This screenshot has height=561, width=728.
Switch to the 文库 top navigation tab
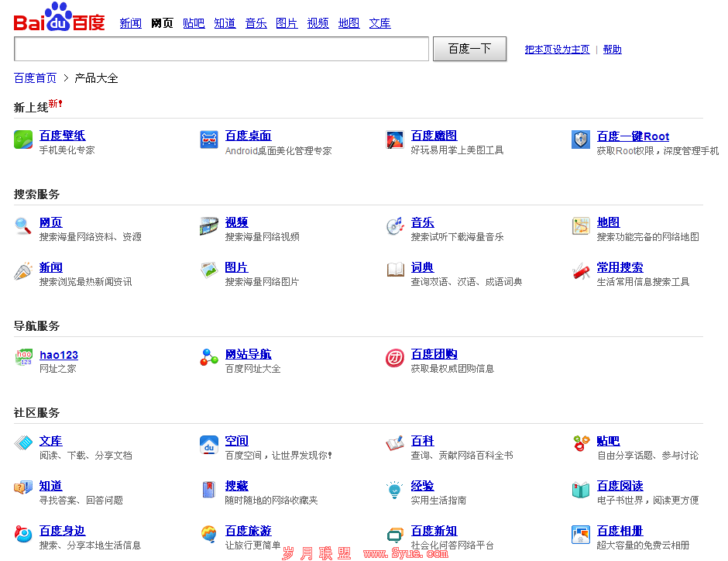[379, 23]
